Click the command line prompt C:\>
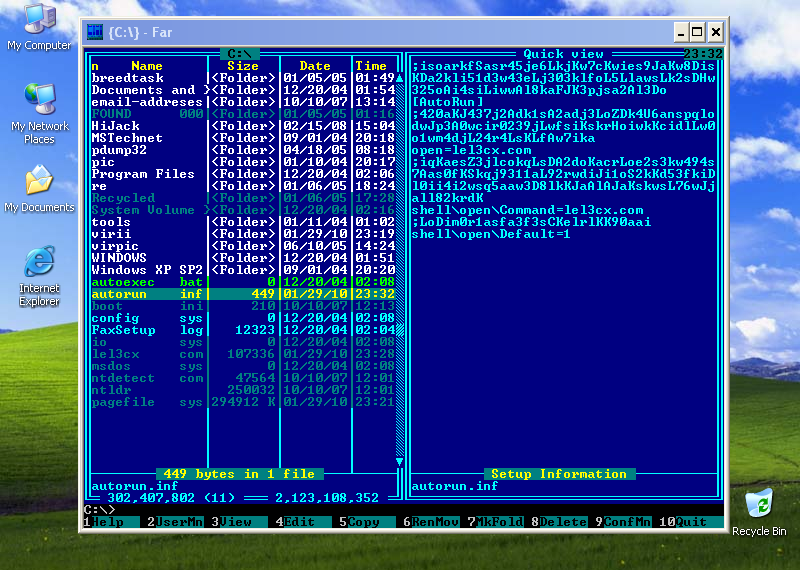 [x=99, y=509]
